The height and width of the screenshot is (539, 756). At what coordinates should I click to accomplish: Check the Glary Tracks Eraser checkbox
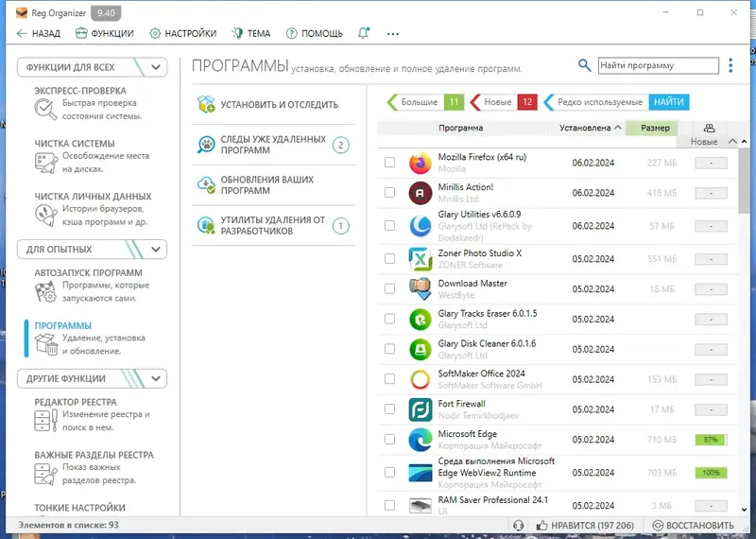(x=389, y=319)
